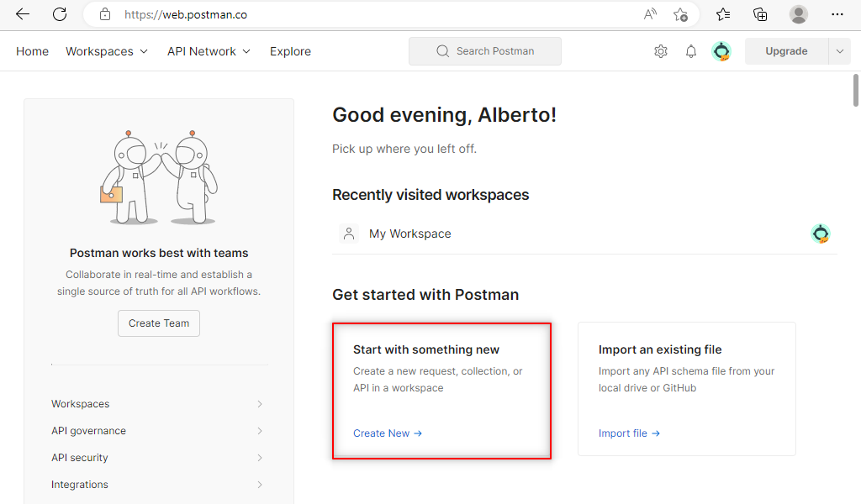Click 'Postman works best with teams' text
This screenshot has width=861, height=504.
(x=159, y=253)
